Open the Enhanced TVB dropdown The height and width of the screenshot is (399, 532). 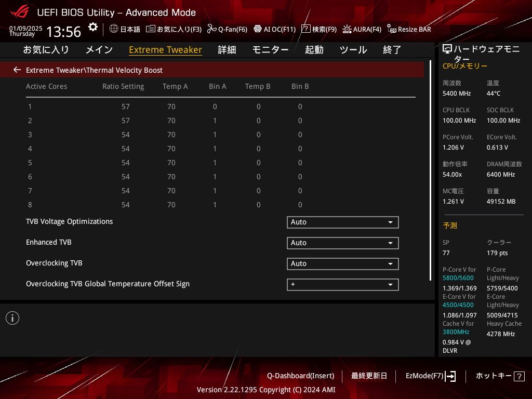[342, 243]
